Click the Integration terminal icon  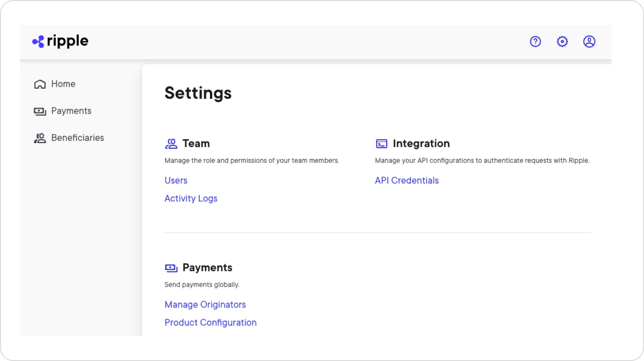[381, 143]
